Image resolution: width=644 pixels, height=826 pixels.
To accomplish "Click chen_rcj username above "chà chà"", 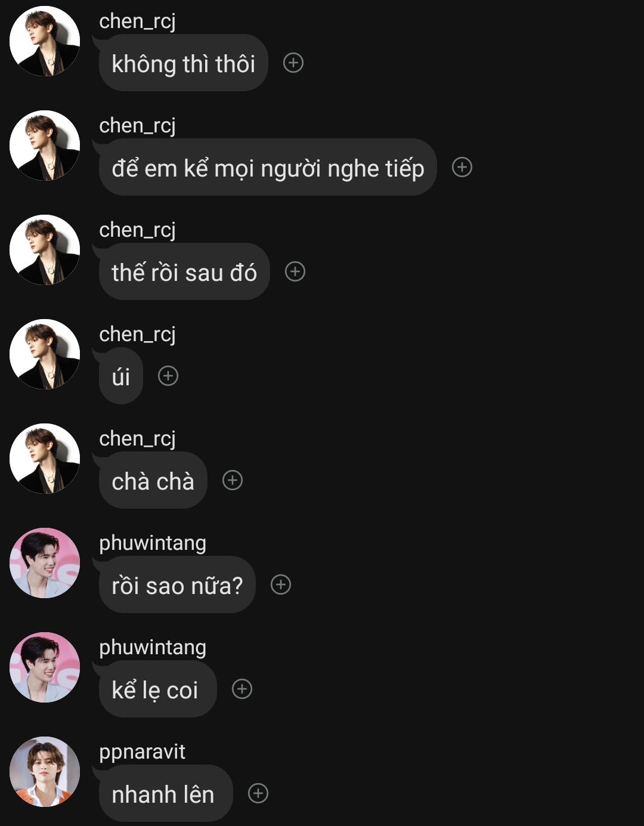I will pos(137,438).
